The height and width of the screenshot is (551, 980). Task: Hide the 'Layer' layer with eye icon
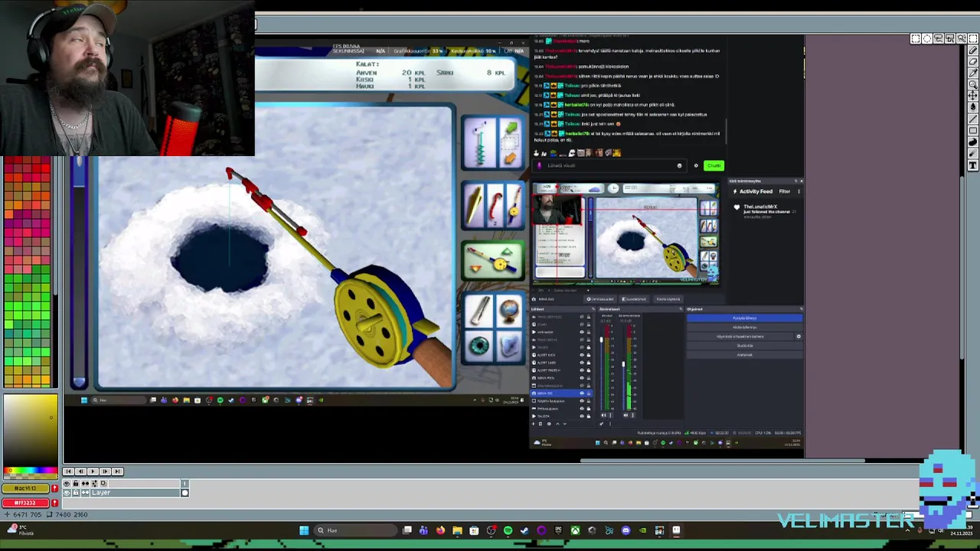click(x=67, y=493)
